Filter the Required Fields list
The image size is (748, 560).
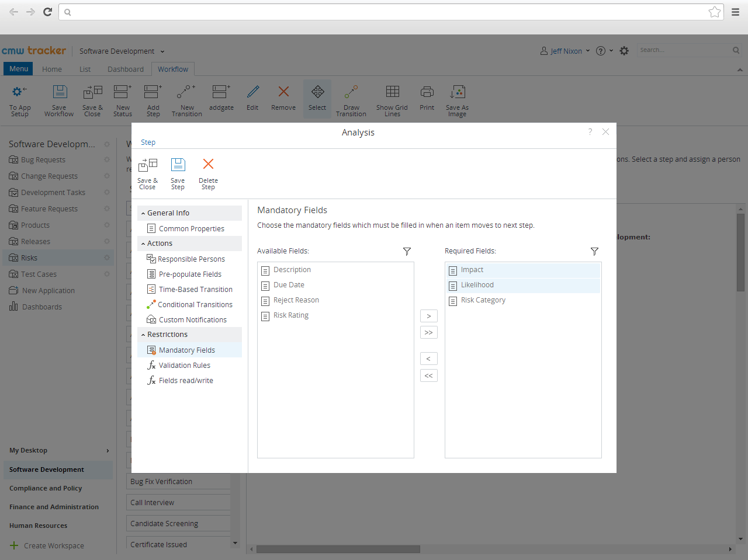pos(594,251)
